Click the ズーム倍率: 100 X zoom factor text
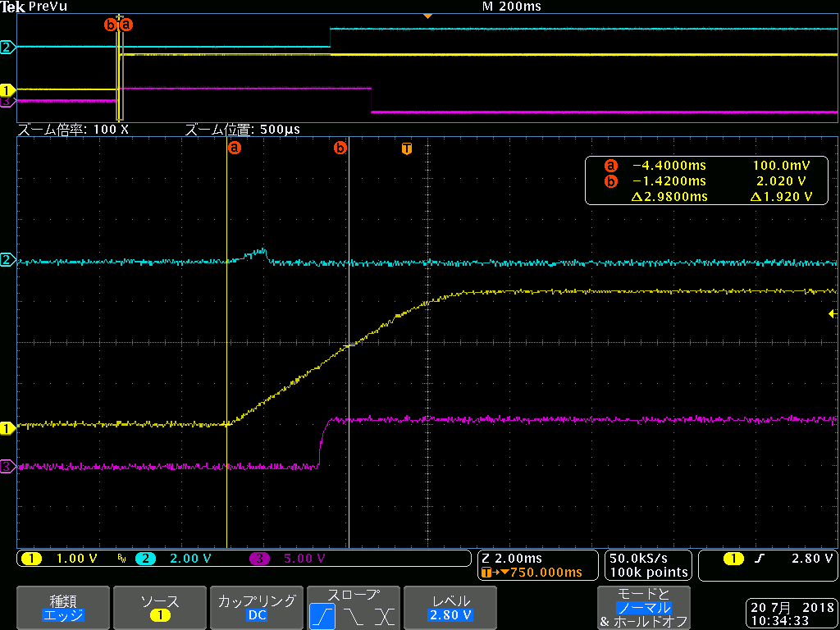Screen dimensions: 840x630 point(73,130)
